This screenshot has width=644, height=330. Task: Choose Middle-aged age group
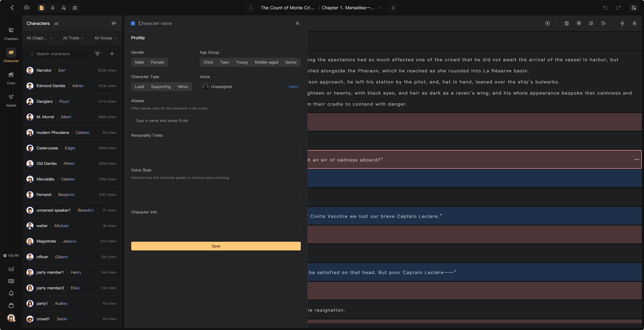tap(266, 62)
